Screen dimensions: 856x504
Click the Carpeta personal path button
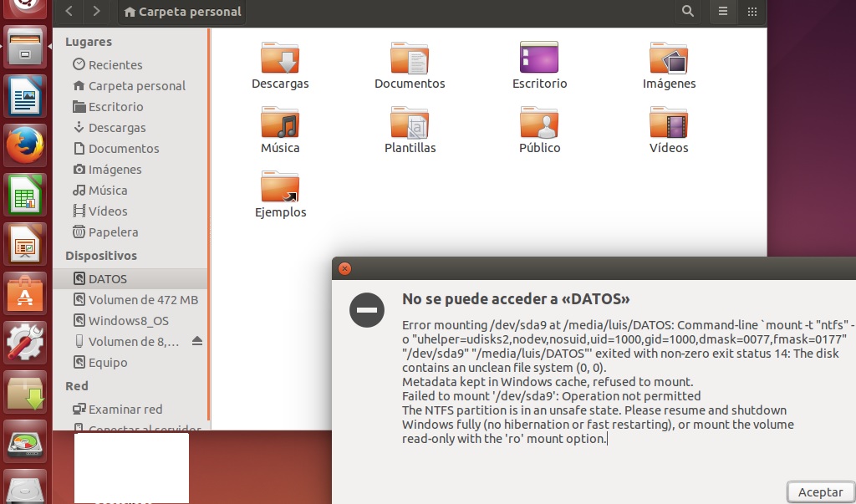click(x=182, y=12)
